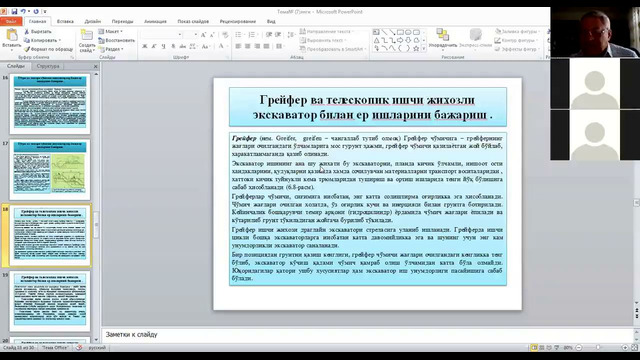Open Выровнять текст dropdown
This screenshot has width=640, height=360.
(323, 40)
